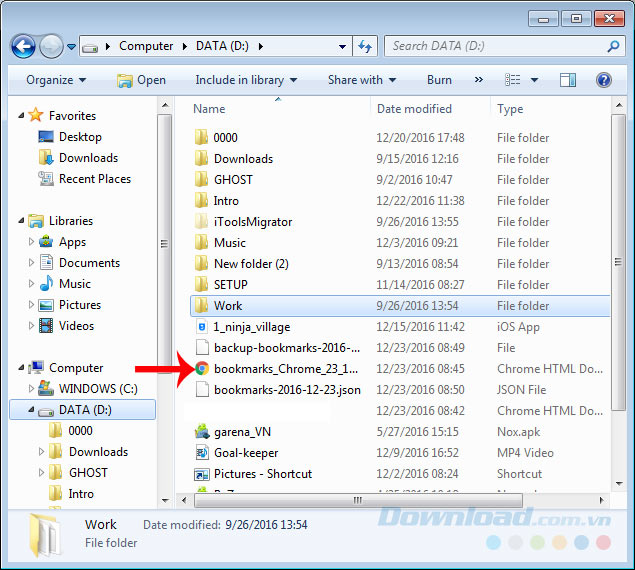635x570 pixels.
Task: Expand the Apps library
Action: 31,242
